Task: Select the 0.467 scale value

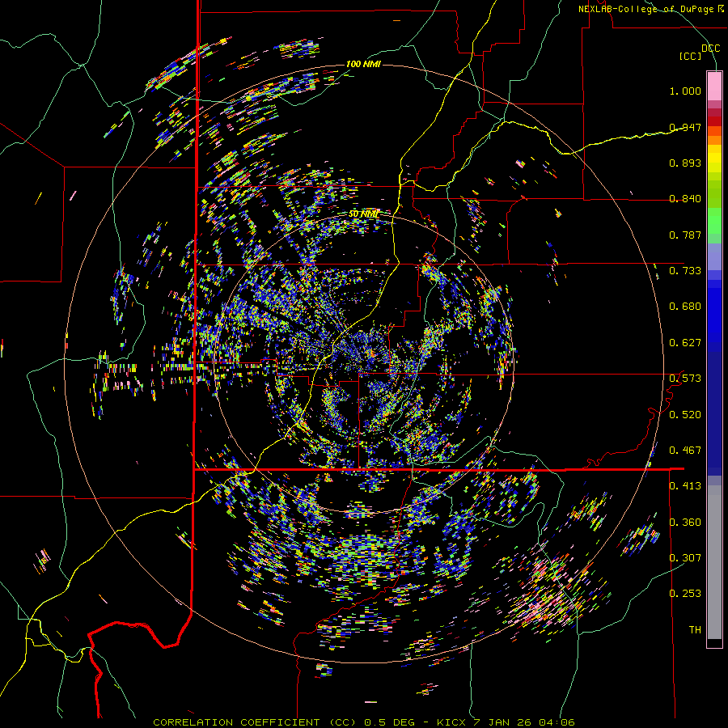Action: coord(685,451)
